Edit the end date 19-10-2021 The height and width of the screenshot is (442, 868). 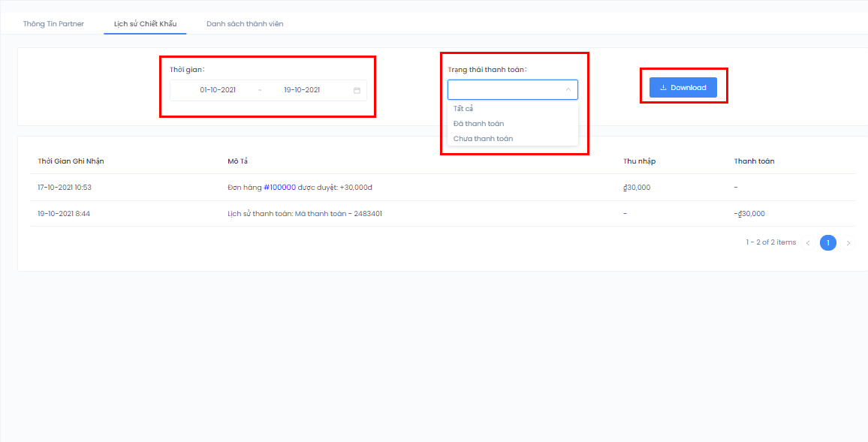(x=302, y=90)
